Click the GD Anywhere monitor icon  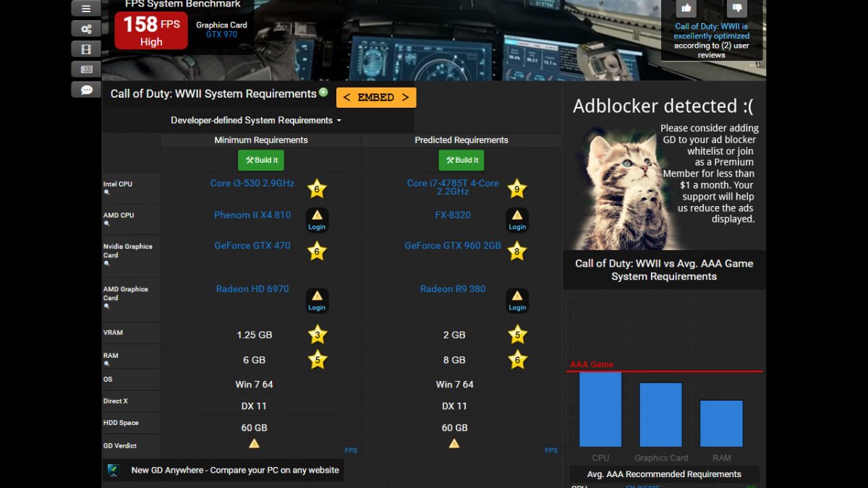[x=113, y=470]
